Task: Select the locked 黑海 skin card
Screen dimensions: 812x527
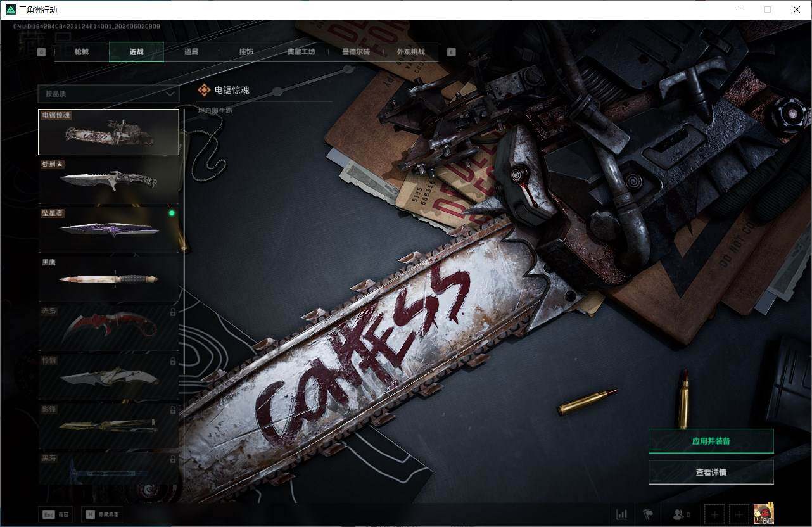Action: tap(108, 467)
